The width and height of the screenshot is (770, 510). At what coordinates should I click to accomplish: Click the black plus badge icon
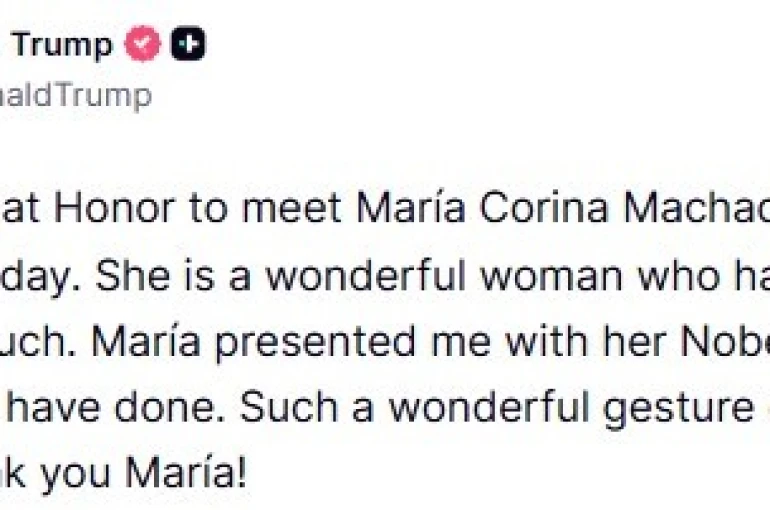coord(187,46)
